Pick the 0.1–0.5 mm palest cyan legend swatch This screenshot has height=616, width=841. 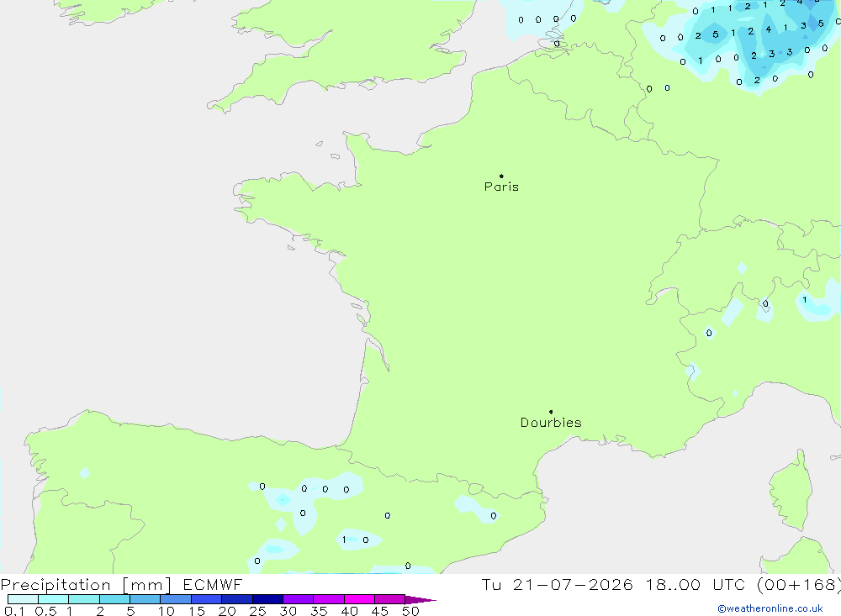pos(23,599)
